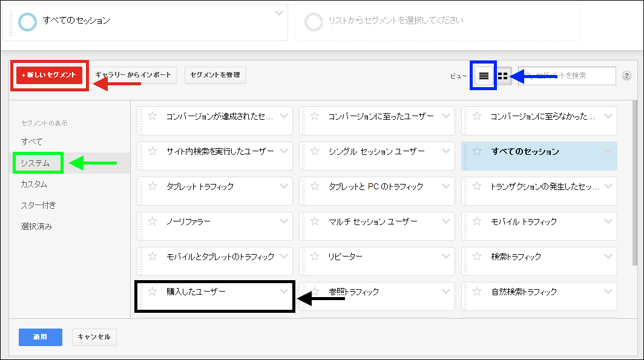Star the 購入したユーザー segment

click(153, 292)
